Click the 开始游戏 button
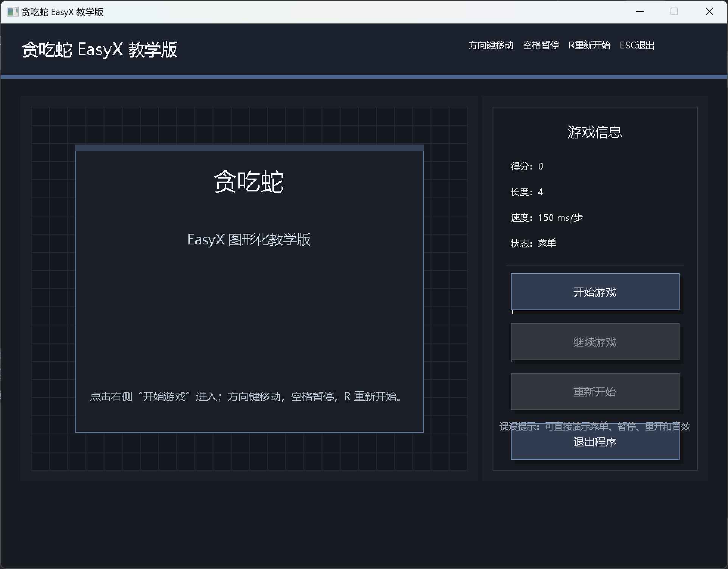728x569 pixels. [595, 292]
